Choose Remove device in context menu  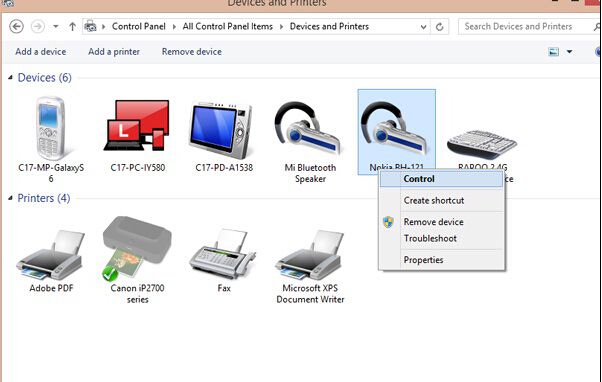441,222
